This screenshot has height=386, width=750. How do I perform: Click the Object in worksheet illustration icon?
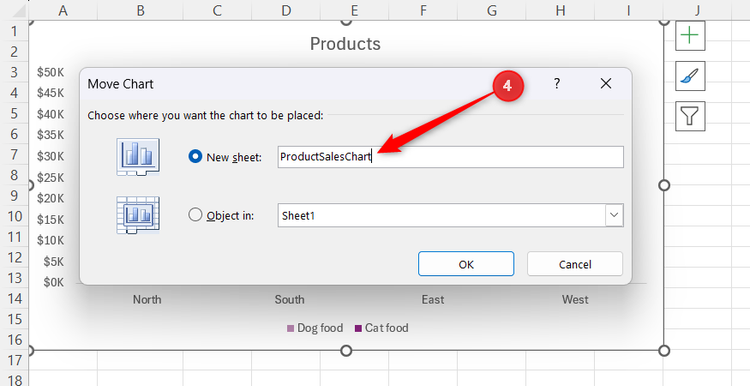(138, 215)
